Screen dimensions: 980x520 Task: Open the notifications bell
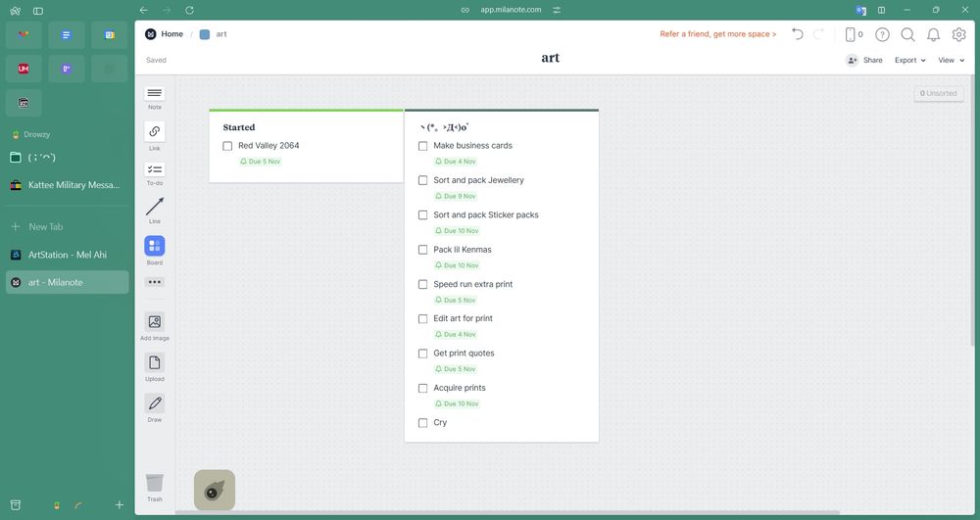(x=933, y=34)
